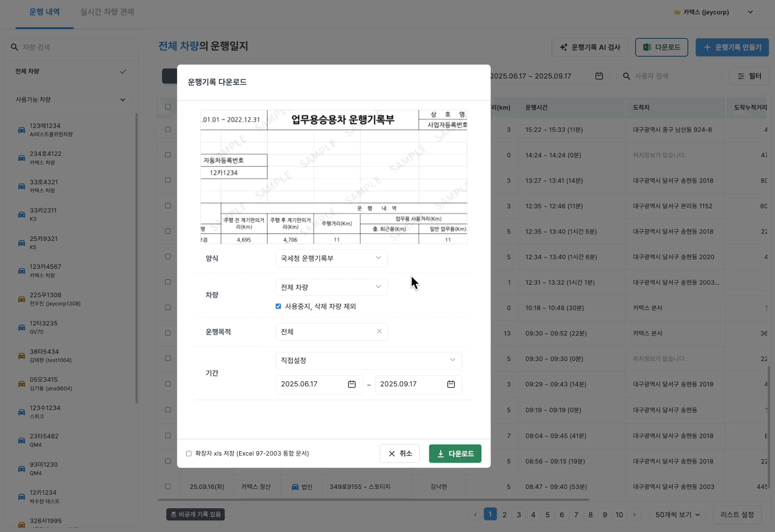
Task: Open the 기간 직접설정 dropdown
Action: (x=368, y=360)
